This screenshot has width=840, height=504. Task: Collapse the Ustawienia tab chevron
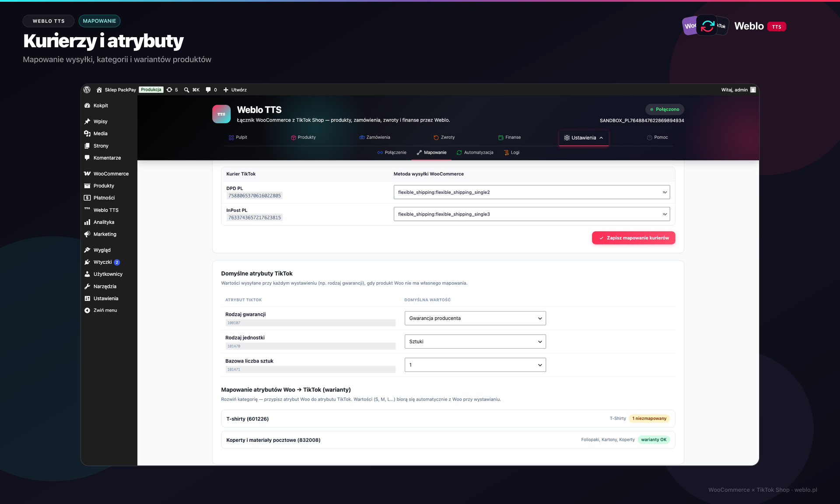[x=601, y=138]
